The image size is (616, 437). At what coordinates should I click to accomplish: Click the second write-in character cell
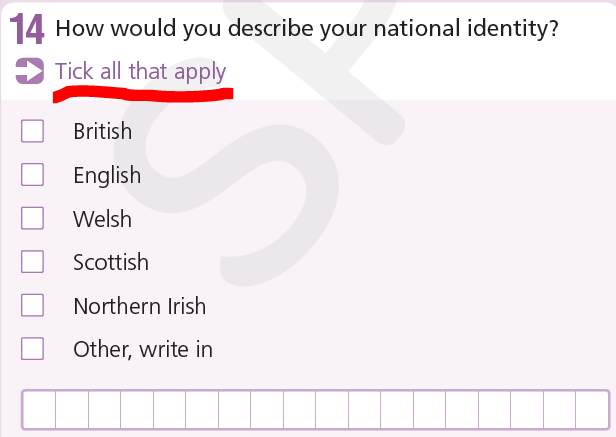pos(72,409)
